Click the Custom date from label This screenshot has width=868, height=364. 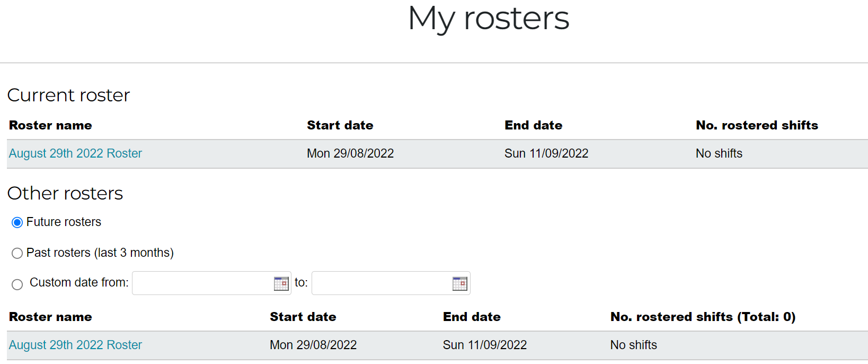[79, 282]
